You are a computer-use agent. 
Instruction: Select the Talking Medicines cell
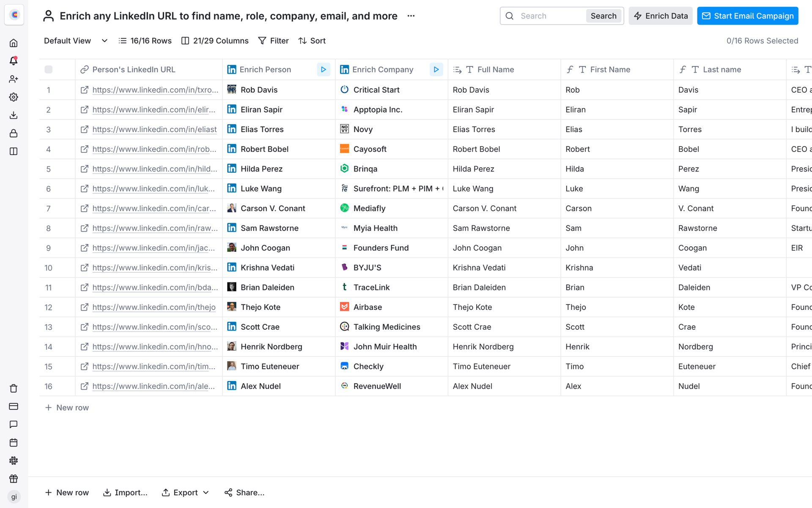click(x=392, y=327)
